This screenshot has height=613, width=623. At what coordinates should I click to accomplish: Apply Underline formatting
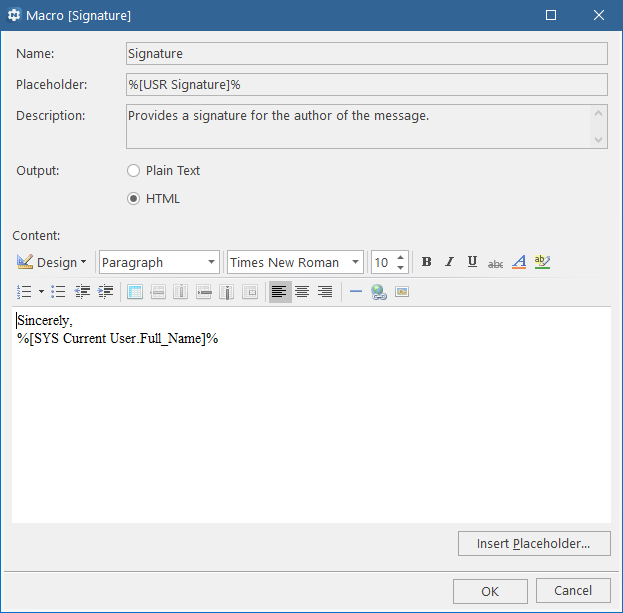[472, 262]
